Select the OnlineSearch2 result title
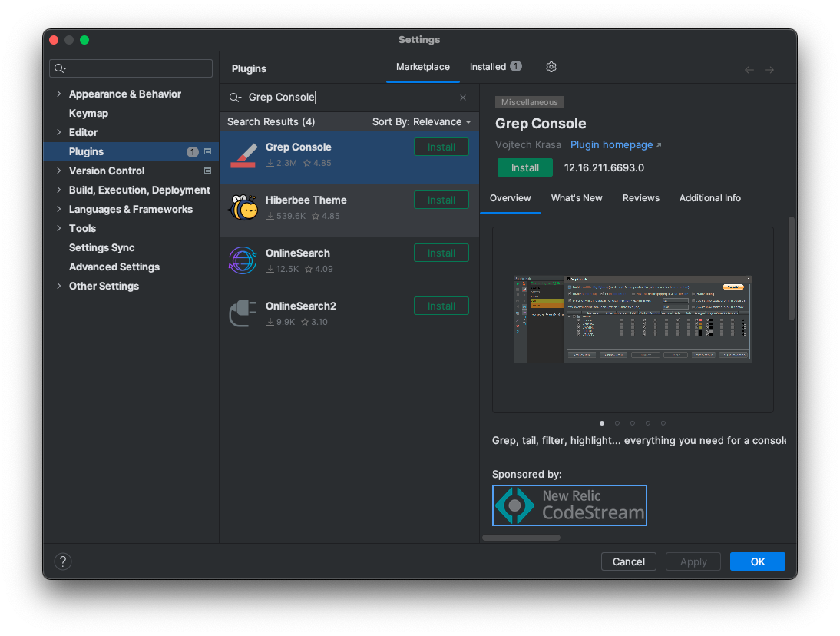The image size is (840, 636). [x=300, y=306]
